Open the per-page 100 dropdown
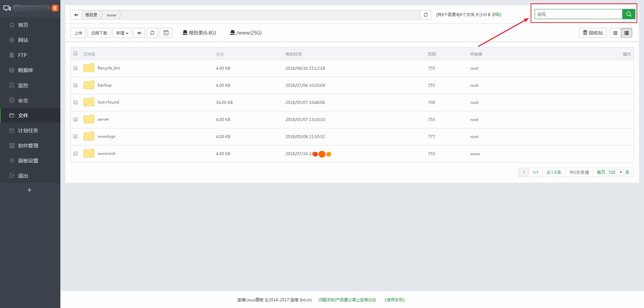Image resolution: width=644 pixels, height=308 pixels. 615,172
